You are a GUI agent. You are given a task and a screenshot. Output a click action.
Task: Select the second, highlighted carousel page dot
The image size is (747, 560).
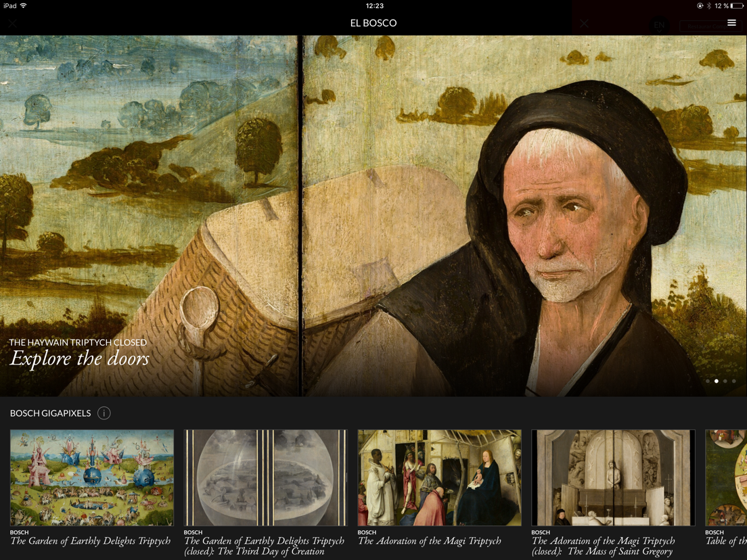[x=717, y=381]
